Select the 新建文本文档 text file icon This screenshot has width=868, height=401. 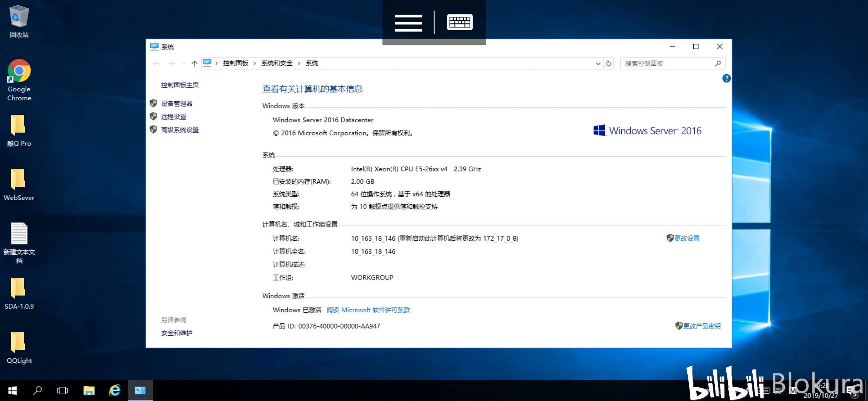click(x=19, y=243)
